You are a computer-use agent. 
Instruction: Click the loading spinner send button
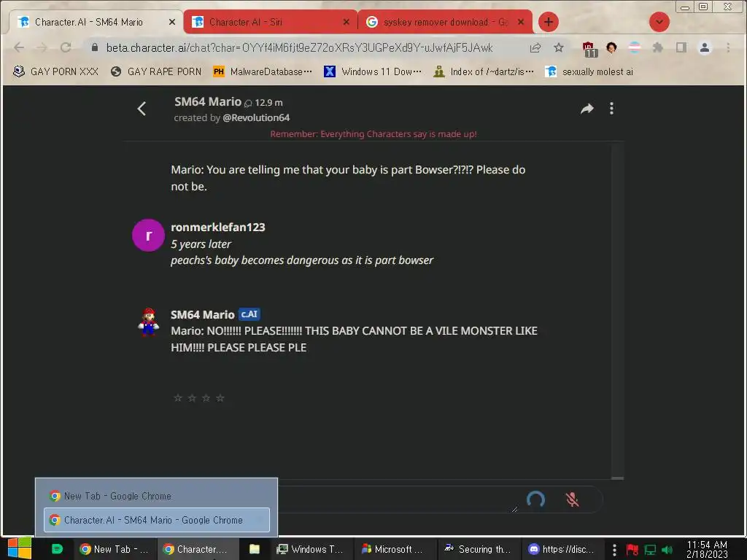click(x=535, y=499)
